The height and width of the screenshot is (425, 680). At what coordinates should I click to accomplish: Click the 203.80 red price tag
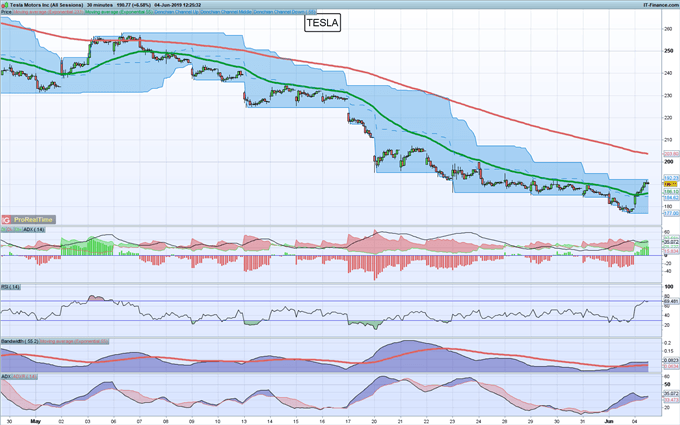click(x=671, y=154)
